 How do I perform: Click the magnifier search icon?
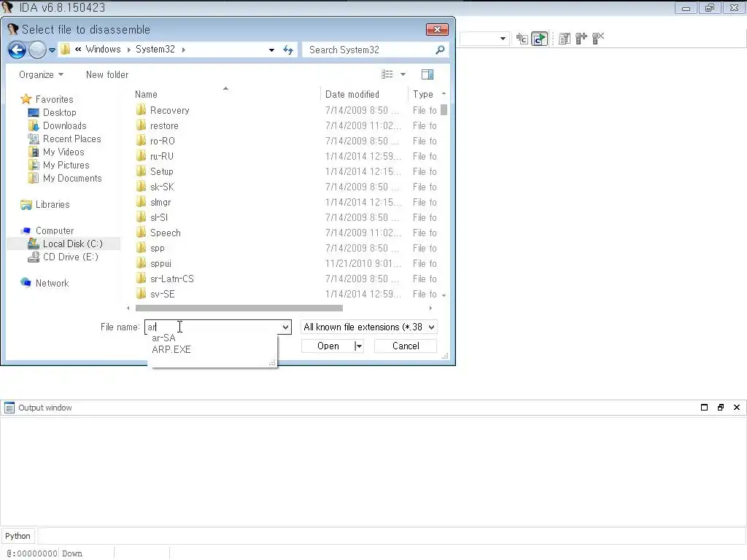(x=440, y=50)
